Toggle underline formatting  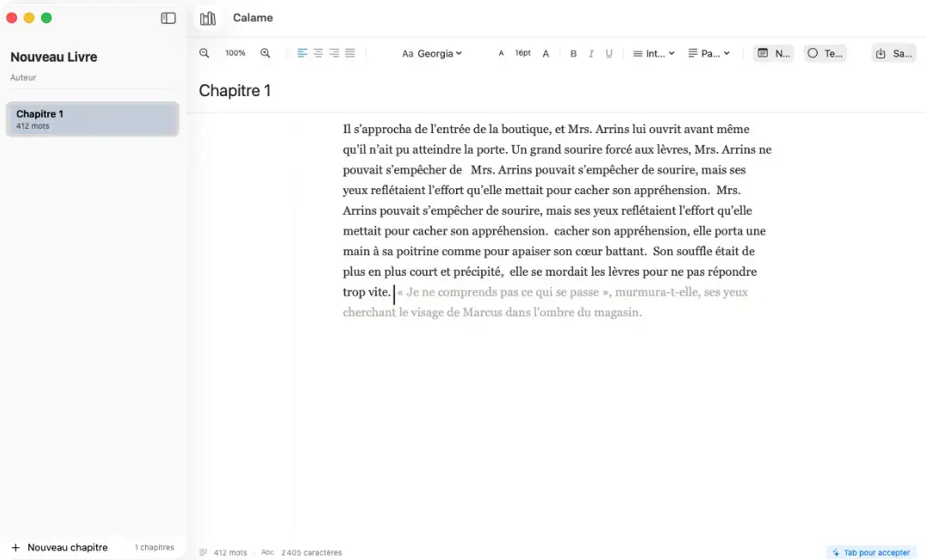[x=609, y=52]
